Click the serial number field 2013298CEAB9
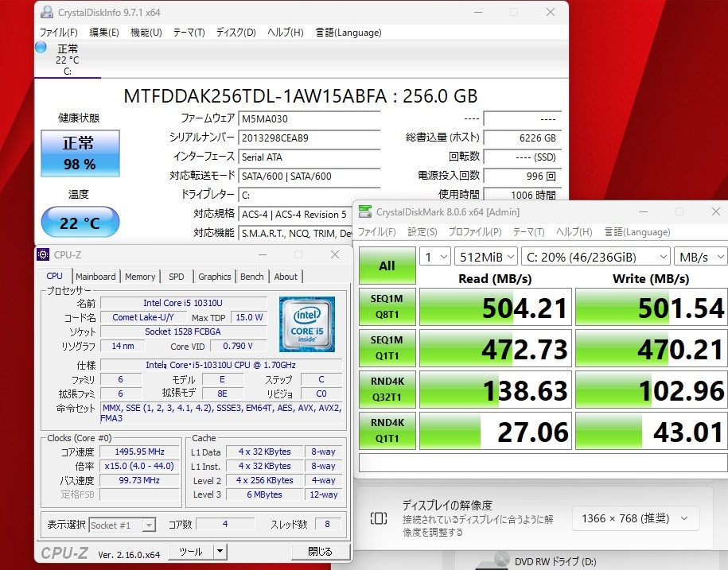Screen dimensions: 728x570 [x=309, y=138]
